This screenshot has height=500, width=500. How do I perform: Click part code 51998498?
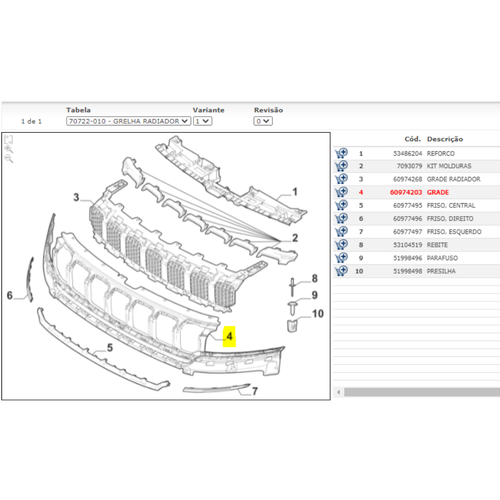click(x=407, y=271)
